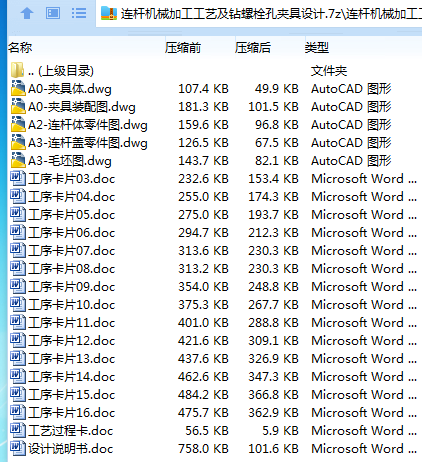Image resolution: width=422 pixels, height=462 pixels.
Task: Select file name 工序卡片16.doc
Action: (x=72, y=413)
